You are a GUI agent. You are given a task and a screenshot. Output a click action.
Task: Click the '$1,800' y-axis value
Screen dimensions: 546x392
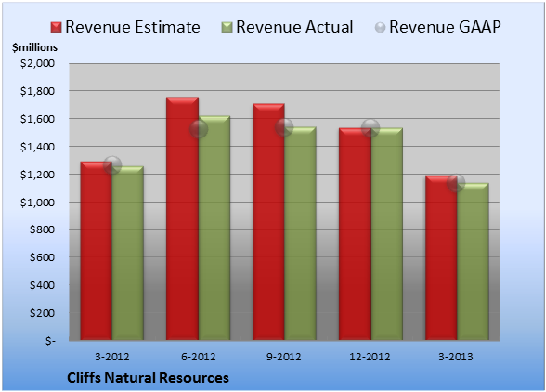click(37, 91)
